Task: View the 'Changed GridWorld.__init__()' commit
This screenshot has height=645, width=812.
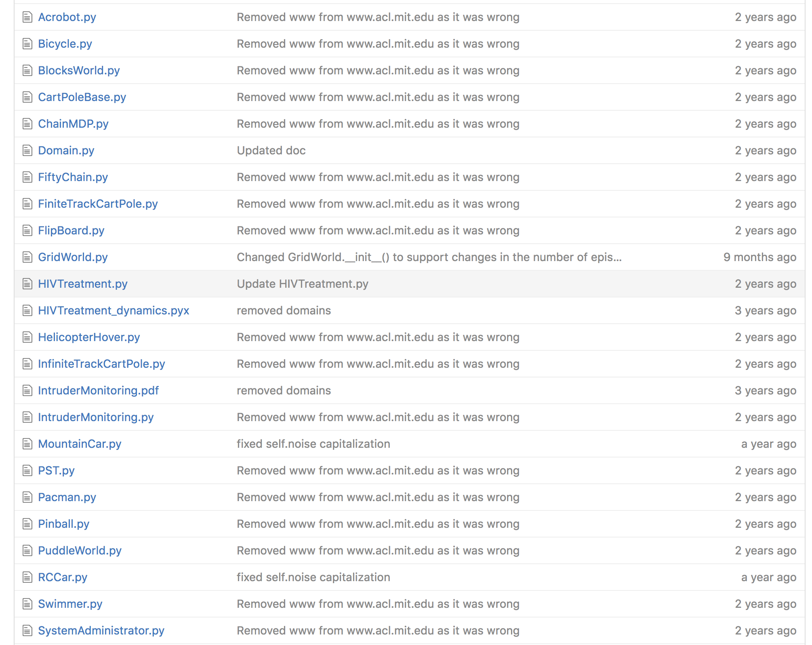Action: 429,257
